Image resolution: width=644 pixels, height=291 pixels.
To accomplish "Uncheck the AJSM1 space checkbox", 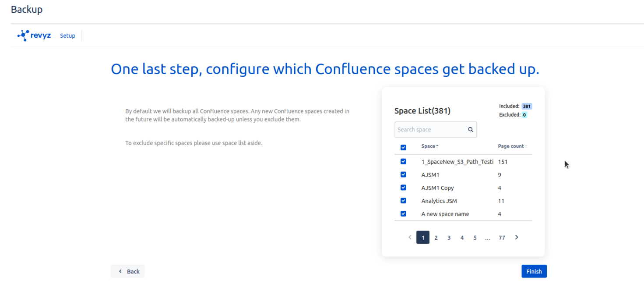I will click(403, 174).
